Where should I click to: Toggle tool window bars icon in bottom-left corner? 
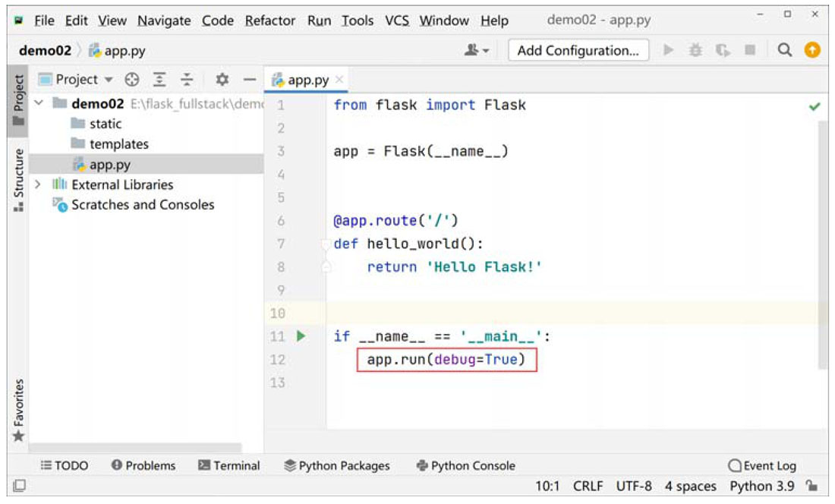point(20,486)
